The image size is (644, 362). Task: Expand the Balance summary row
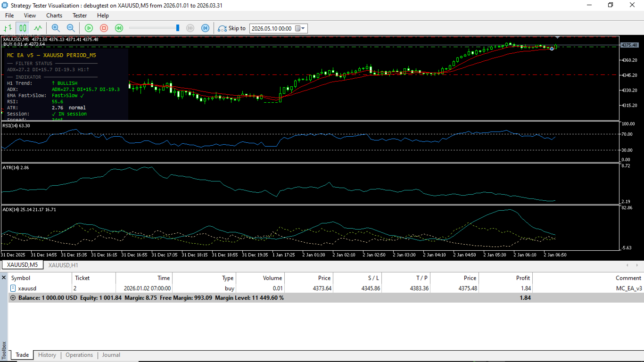point(13,298)
